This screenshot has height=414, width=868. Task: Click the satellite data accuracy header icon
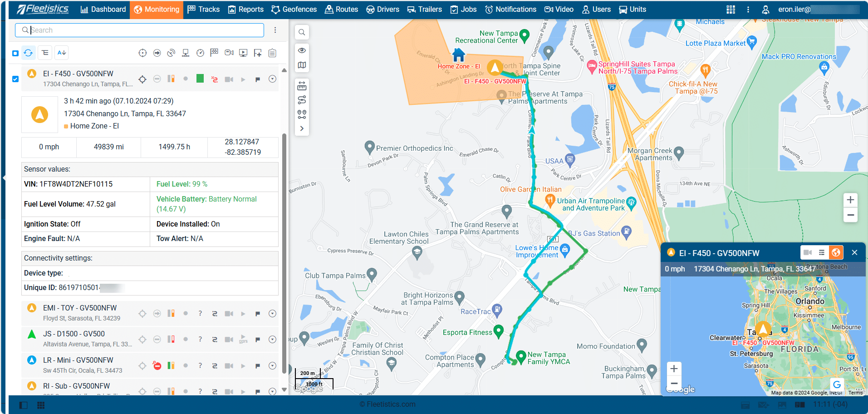click(171, 53)
